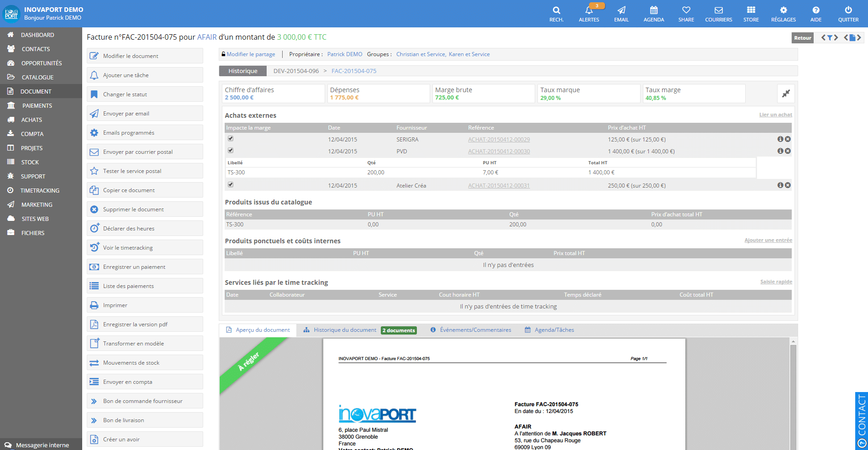Open the AFAIR customer link in title
Image resolution: width=868 pixels, height=450 pixels.
207,37
